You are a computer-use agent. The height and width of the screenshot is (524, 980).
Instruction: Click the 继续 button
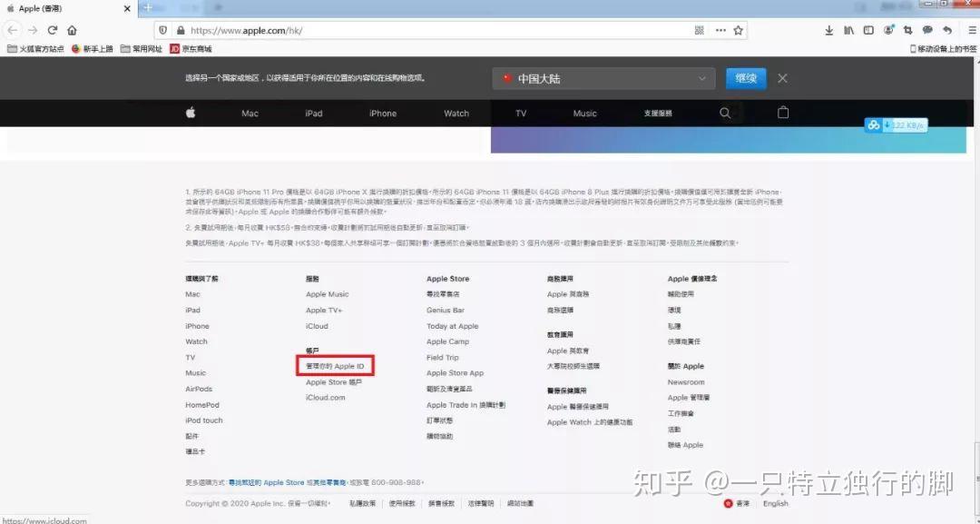[x=746, y=78]
